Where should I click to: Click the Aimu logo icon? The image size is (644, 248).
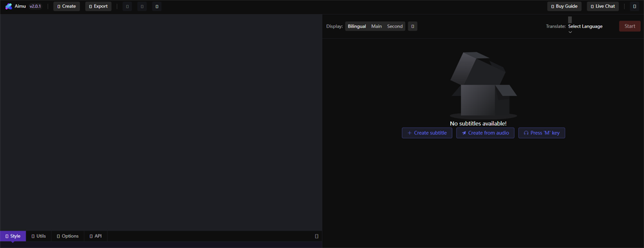pos(8,6)
